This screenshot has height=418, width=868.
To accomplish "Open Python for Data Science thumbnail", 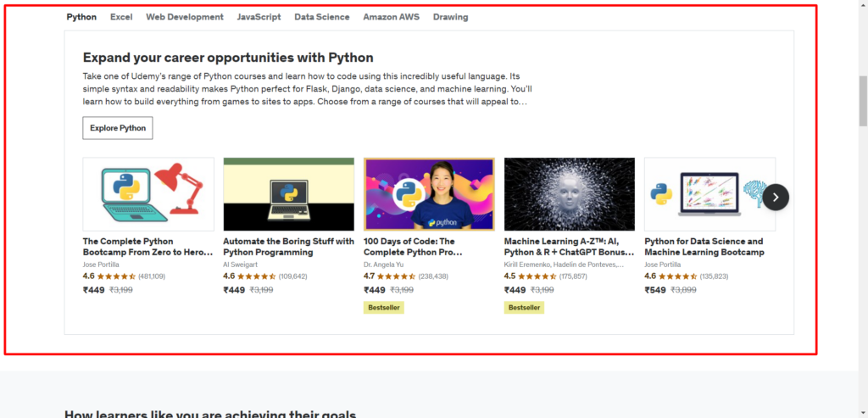I will (x=709, y=194).
